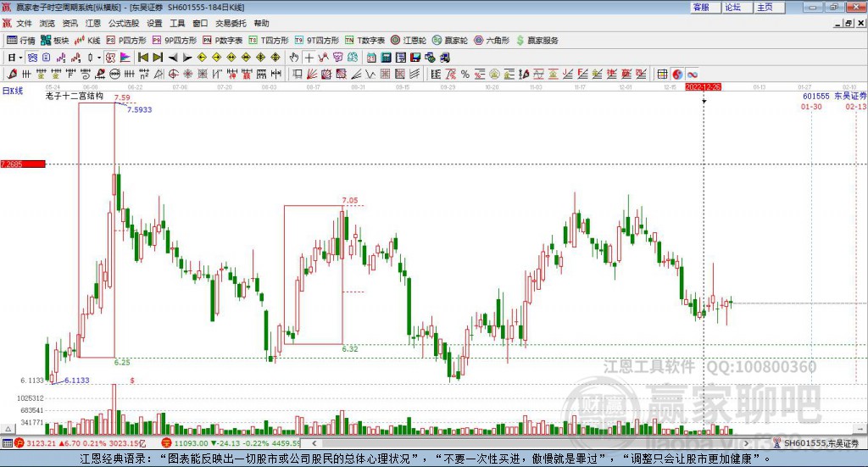
Task: Select the hand pan tool
Action: click(294, 58)
